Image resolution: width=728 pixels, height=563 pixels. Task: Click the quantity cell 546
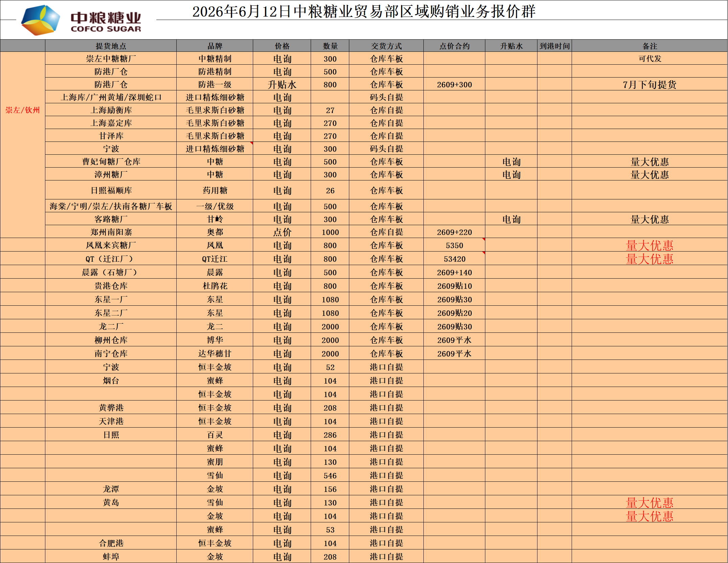pyautogui.click(x=330, y=476)
